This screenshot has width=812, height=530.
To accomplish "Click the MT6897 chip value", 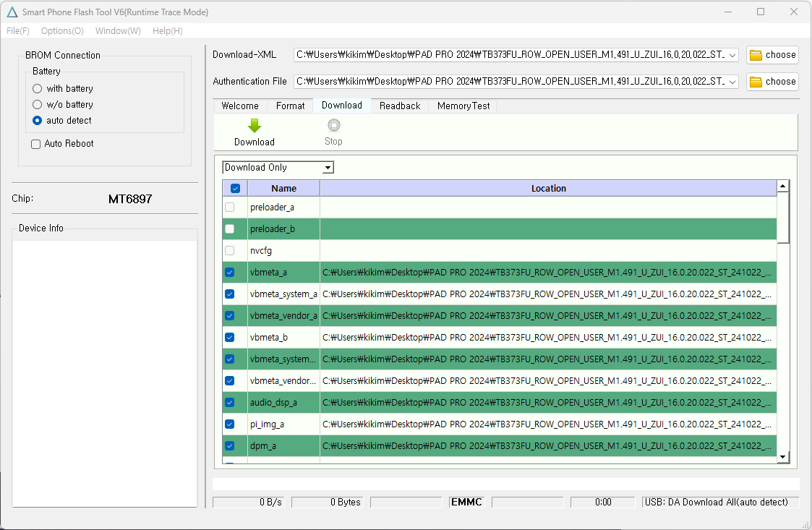I will (130, 199).
